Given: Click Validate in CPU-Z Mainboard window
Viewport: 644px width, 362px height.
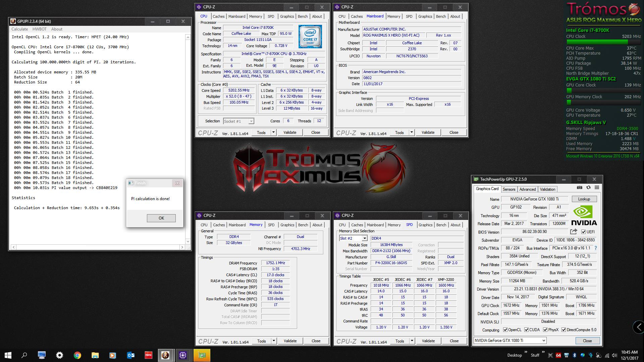Looking at the screenshot, I should 428,132.
